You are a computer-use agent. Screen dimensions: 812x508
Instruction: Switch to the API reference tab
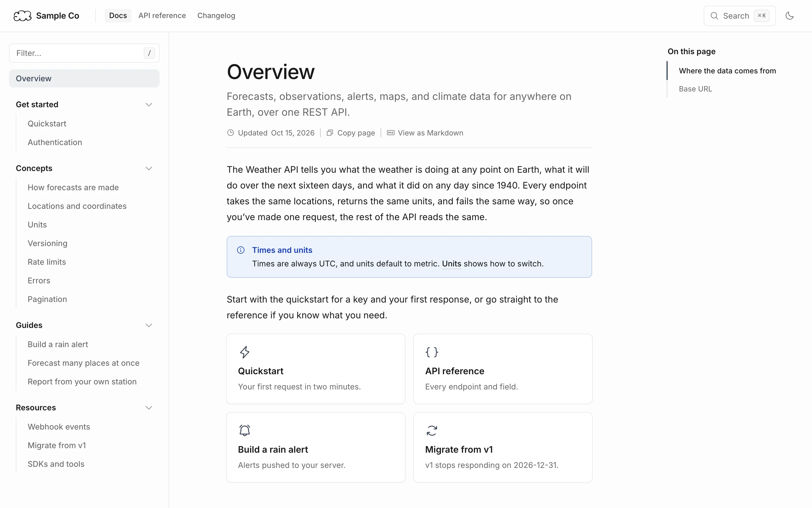[x=162, y=16]
